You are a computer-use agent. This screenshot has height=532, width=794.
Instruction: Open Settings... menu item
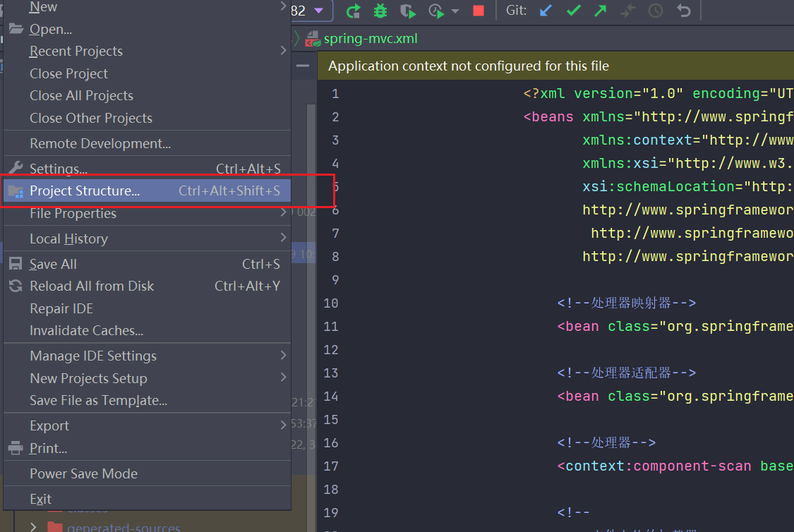[147, 169]
